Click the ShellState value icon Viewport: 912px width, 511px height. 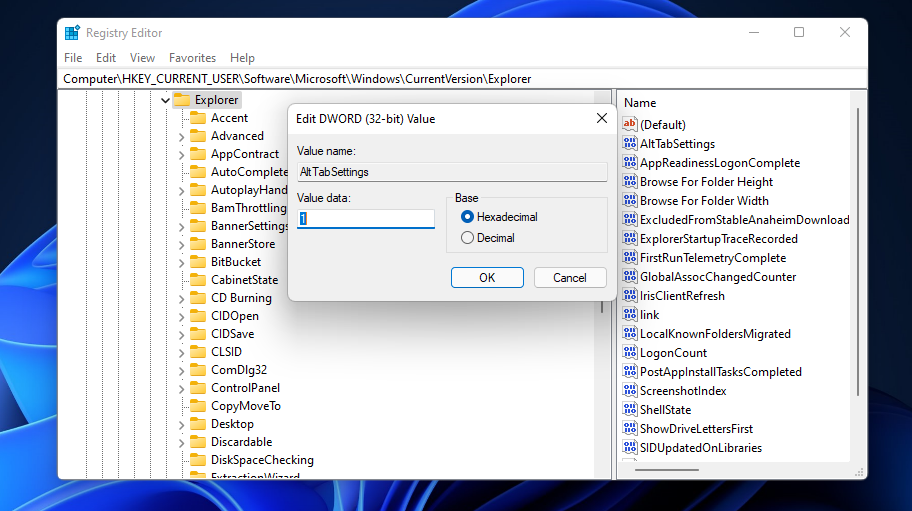(x=629, y=409)
